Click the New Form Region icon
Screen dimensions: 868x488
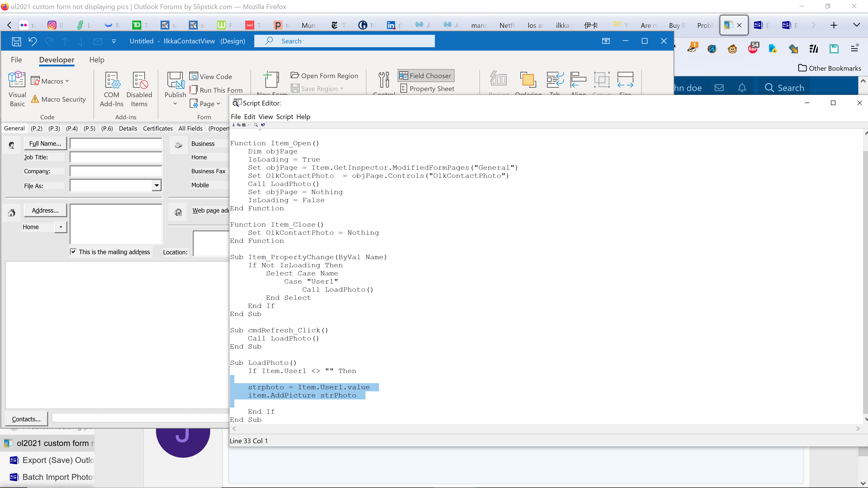click(x=271, y=80)
